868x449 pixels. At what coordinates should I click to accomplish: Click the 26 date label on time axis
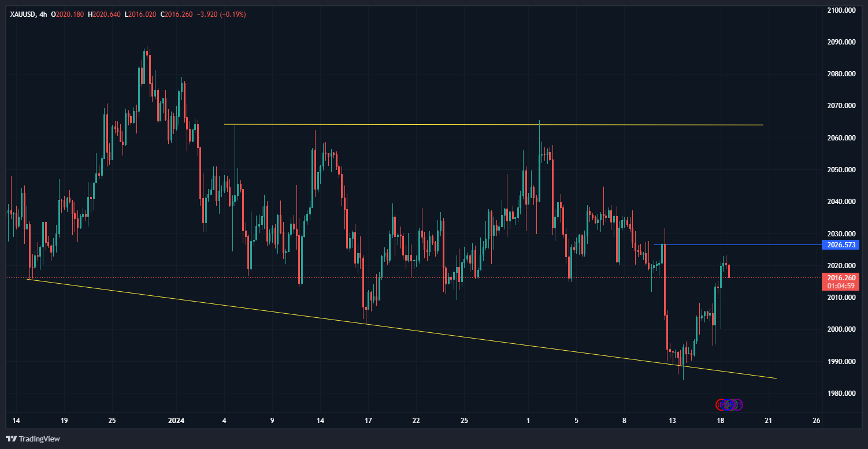pyautogui.click(x=816, y=421)
